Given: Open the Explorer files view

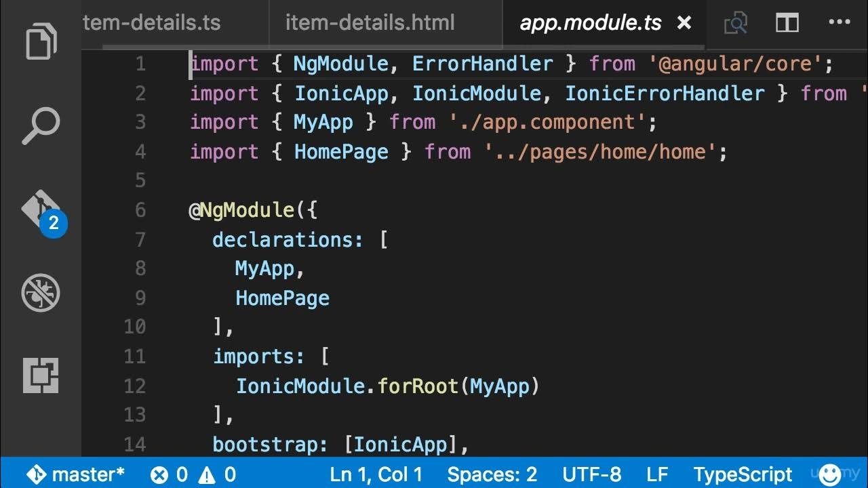Looking at the screenshot, I should (41, 41).
